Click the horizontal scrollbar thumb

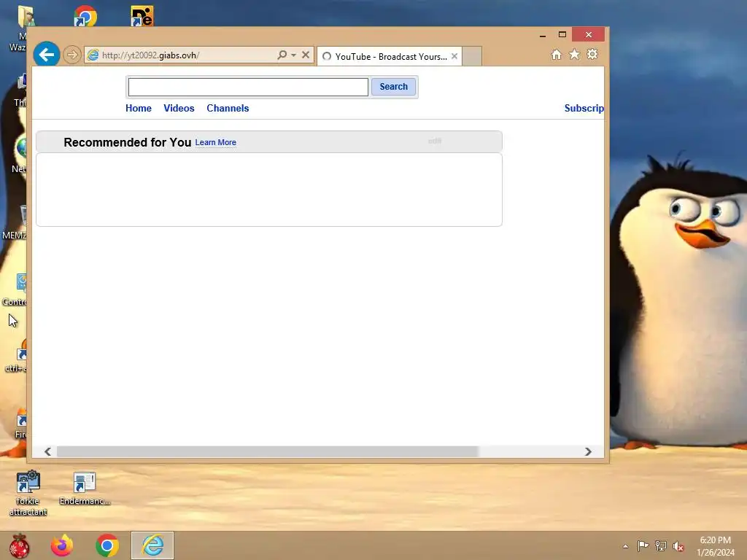267,451
